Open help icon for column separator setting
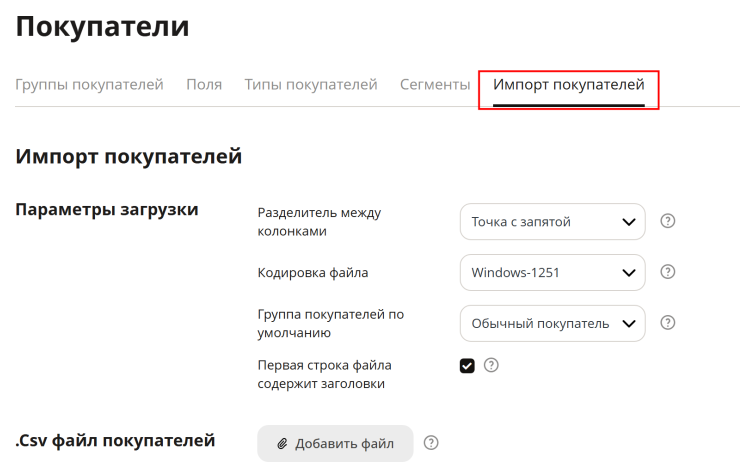Screen dimensions: 740x467 pos(667,221)
